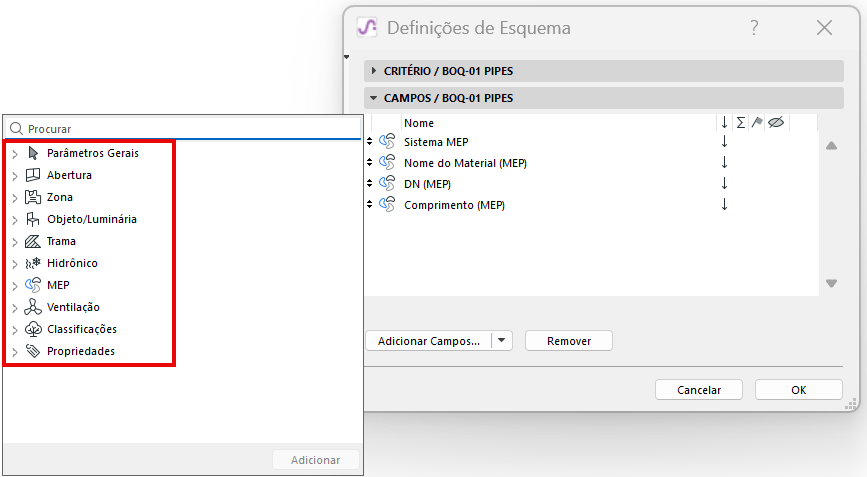
Task: Expand the MEP category
Action: tap(15, 286)
